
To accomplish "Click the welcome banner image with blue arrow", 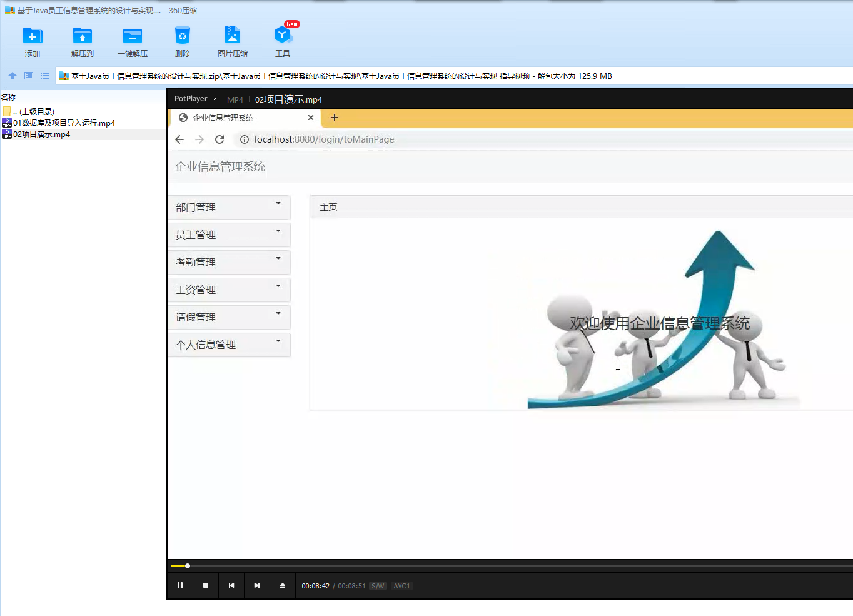I will [664, 320].
